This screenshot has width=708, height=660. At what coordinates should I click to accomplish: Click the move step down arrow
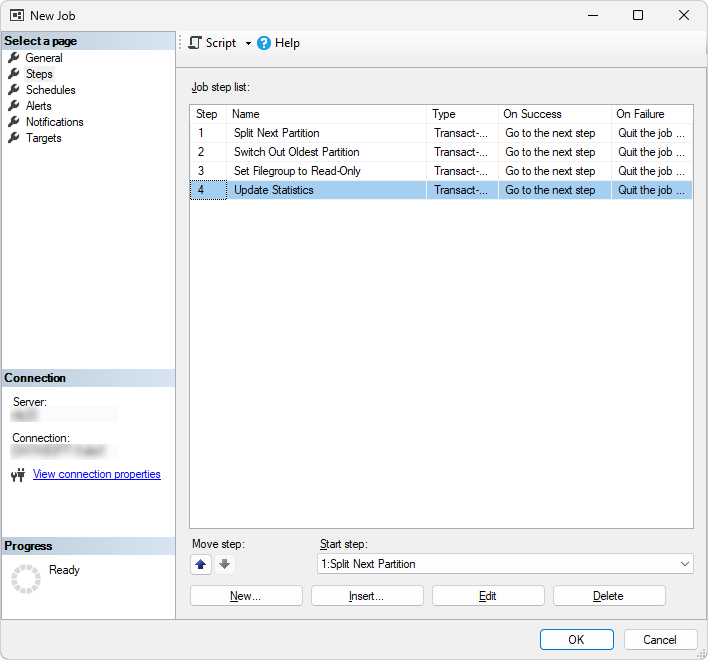224,564
